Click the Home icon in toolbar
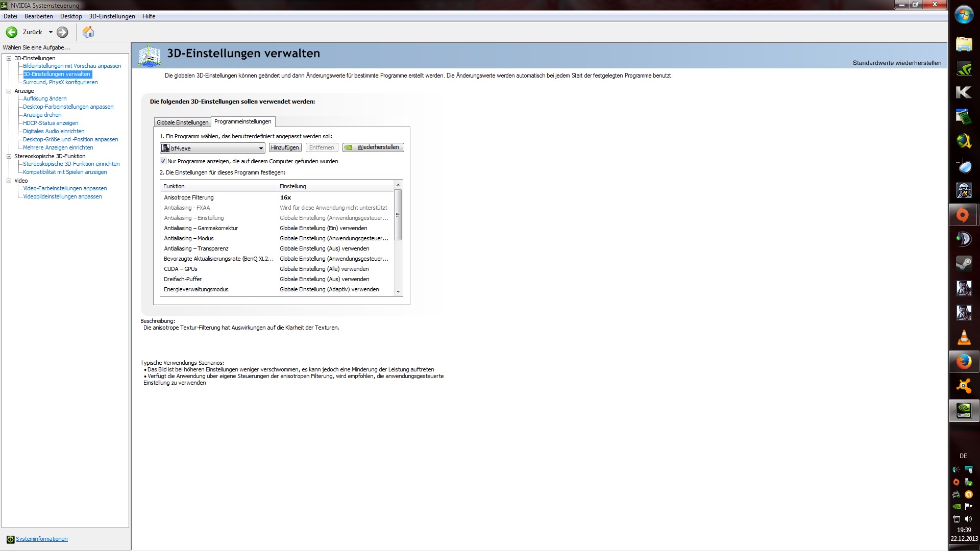 tap(88, 32)
